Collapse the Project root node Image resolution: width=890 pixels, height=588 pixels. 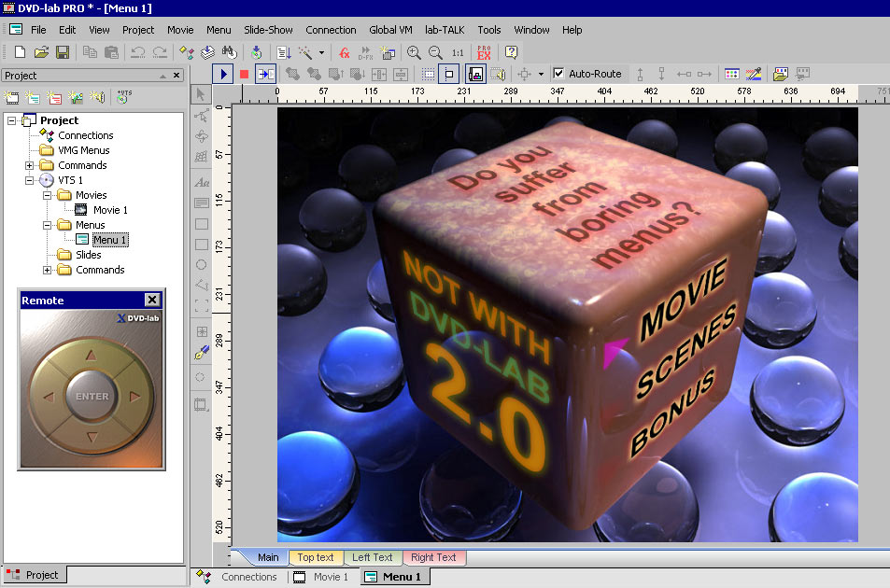click(x=11, y=120)
